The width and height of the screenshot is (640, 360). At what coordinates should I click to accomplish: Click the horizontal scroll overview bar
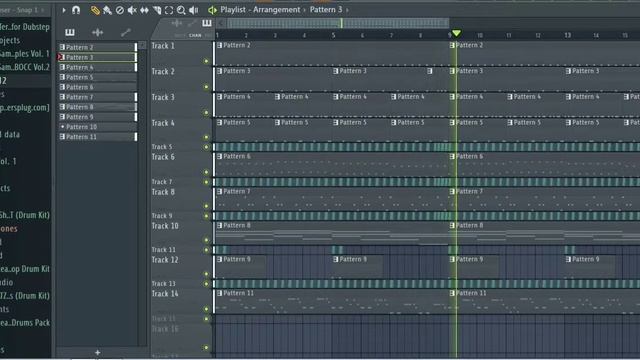(338, 23)
